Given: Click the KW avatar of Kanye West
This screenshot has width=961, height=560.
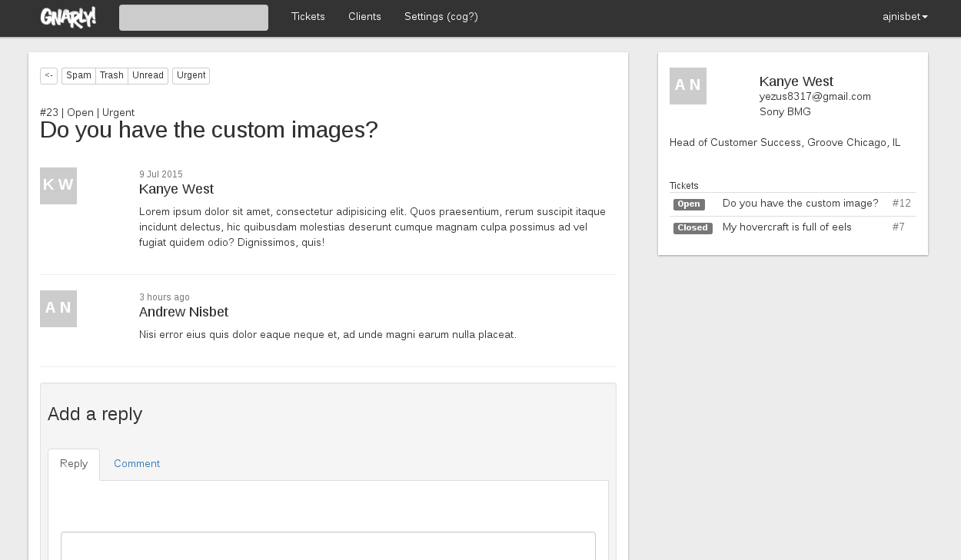Looking at the screenshot, I should (58, 186).
